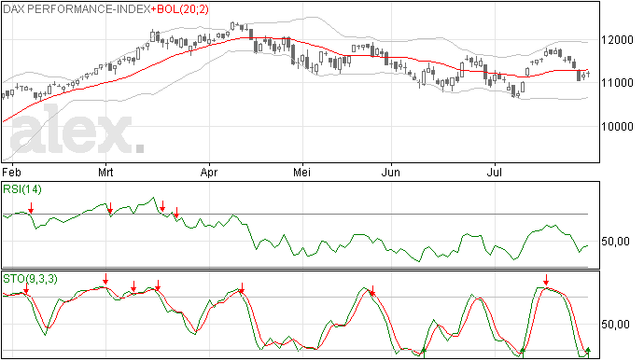
Task: Select the RSI(14) panel label
Action: 22,189
